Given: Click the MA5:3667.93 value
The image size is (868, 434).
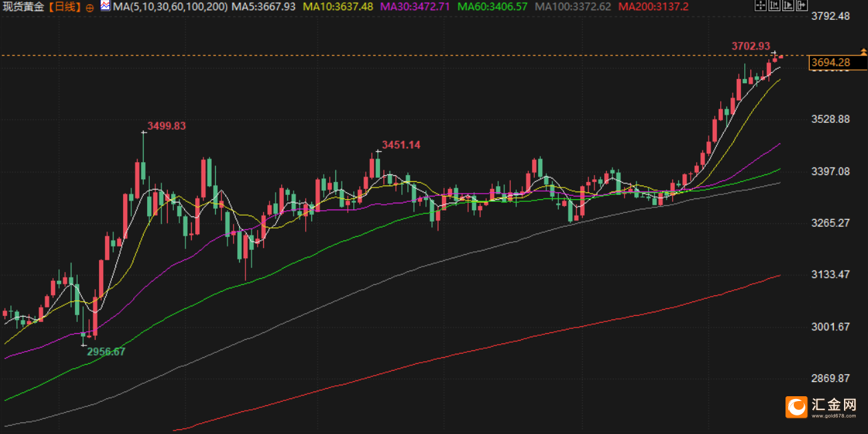Looking at the screenshot, I should (x=264, y=7).
